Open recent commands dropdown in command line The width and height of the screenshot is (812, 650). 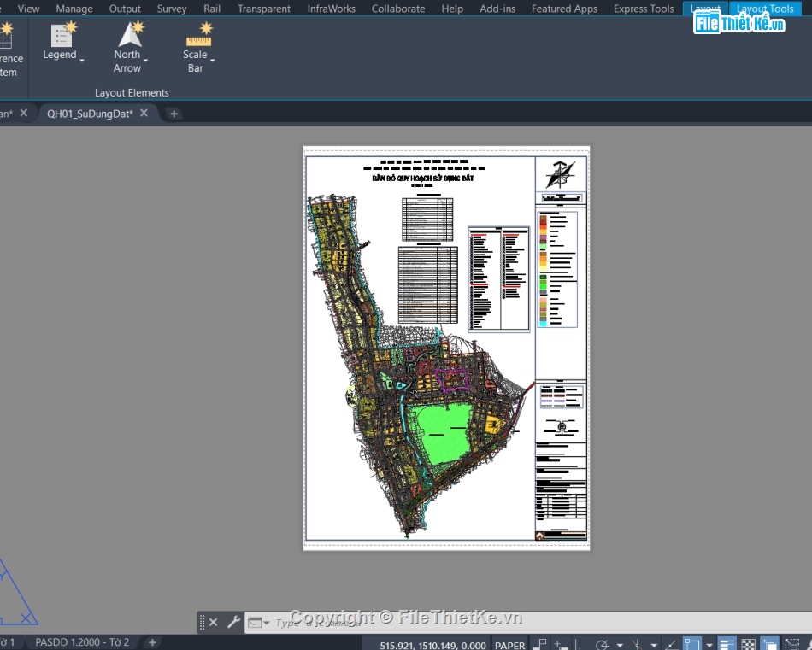coord(267,623)
